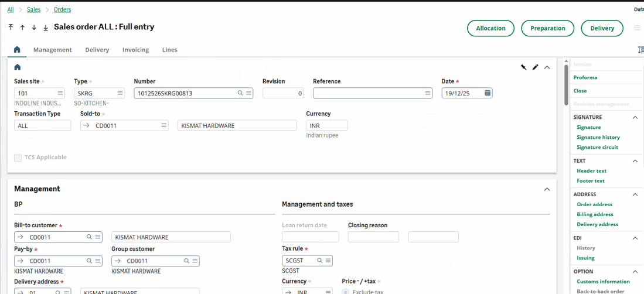Click the Preparation button
Image resolution: width=644 pixels, height=294 pixels.
pyautogui.click(x=547, y=28)
